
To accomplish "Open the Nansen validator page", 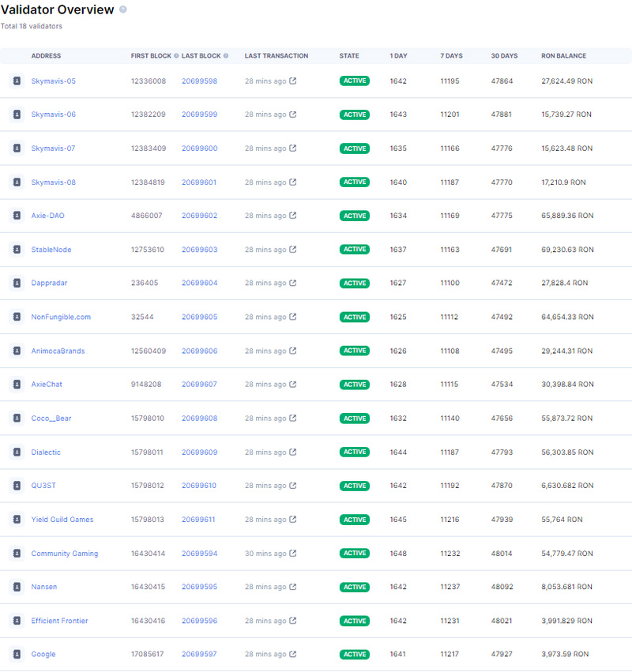I will pyautogui.click(x=43, y=587).
